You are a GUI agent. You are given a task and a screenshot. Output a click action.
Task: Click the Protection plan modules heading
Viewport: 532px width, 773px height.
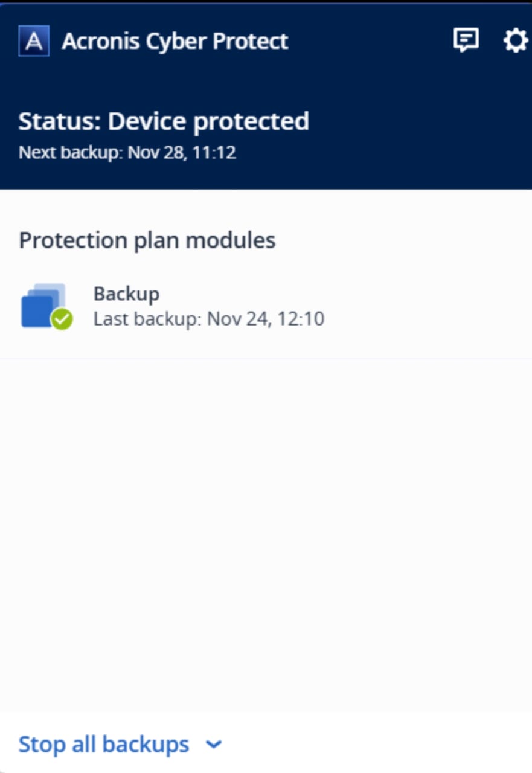point(147,240)
